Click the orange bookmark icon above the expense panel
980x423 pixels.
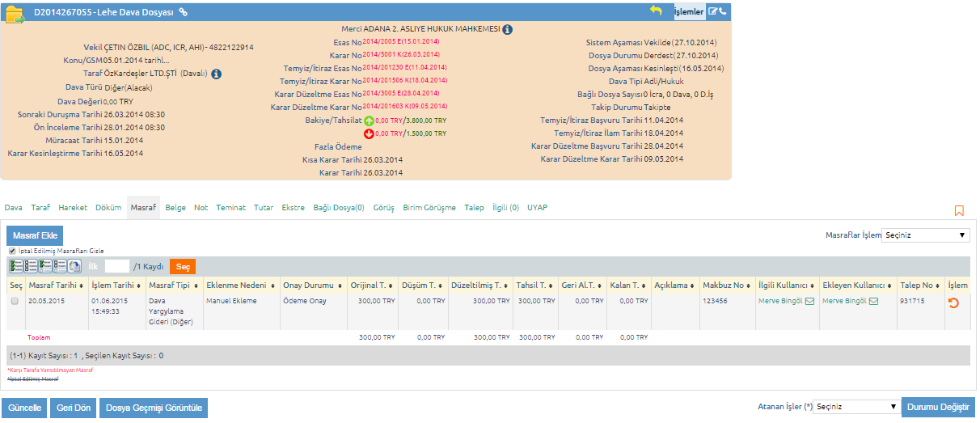tap(959, 210)
